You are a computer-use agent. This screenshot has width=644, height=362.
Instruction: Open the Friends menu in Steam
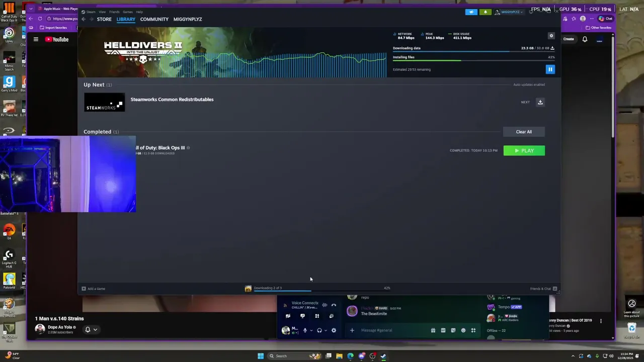tap(114, 12)
